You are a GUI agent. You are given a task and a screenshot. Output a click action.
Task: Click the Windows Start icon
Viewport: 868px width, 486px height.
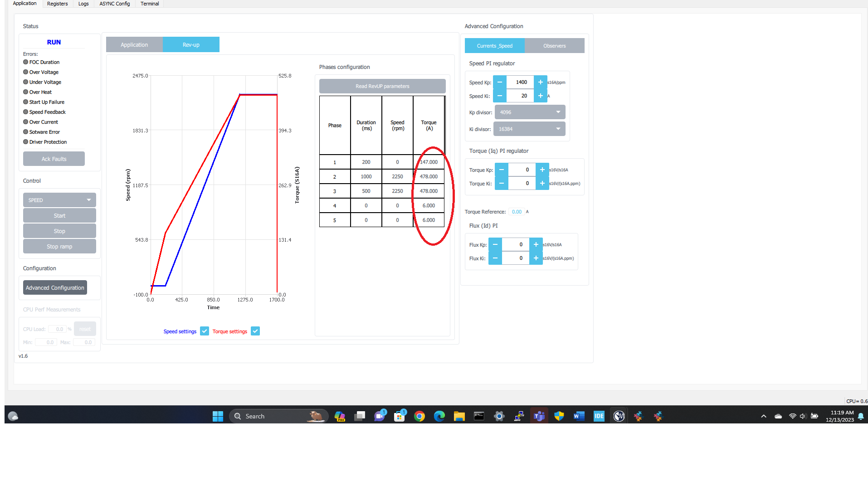(x=218, y=416)
